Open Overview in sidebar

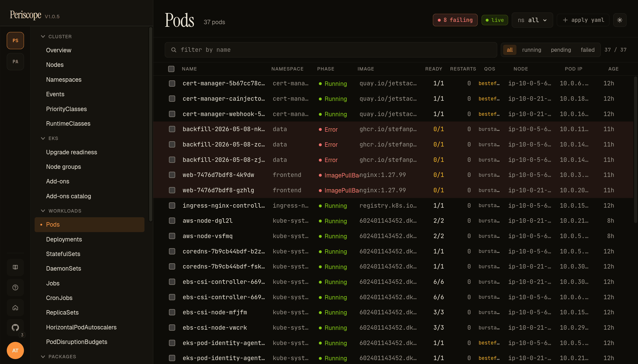(x=59, y=50)
